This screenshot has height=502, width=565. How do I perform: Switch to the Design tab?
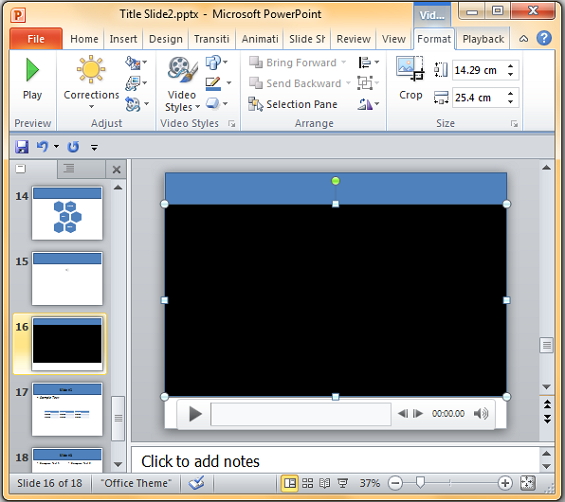(166, 39)
